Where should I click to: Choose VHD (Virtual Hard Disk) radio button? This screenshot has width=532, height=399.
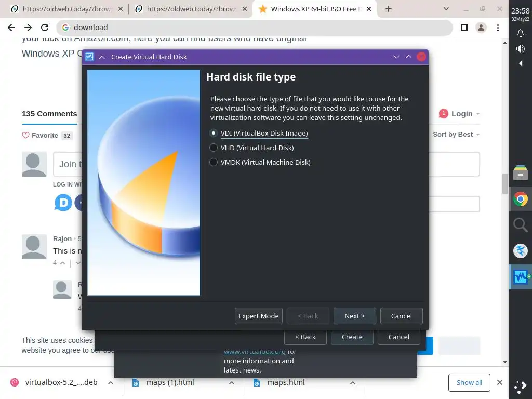tap(252, 148)
